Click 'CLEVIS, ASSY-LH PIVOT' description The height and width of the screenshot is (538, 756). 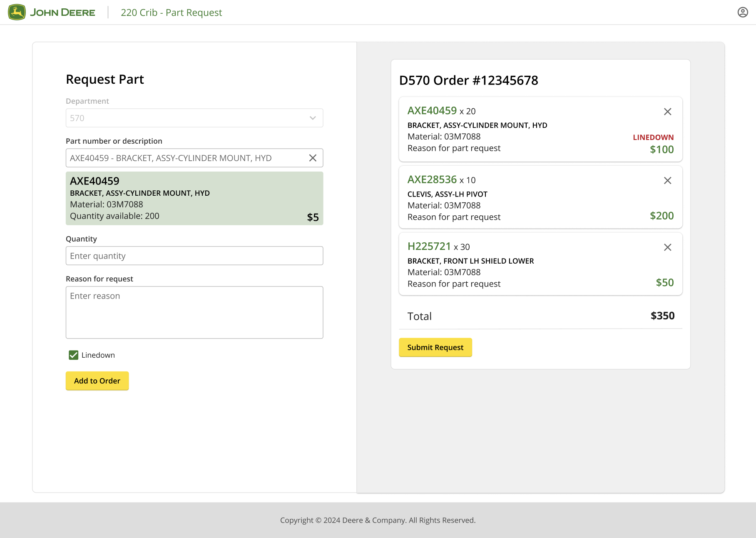point(448,194)
